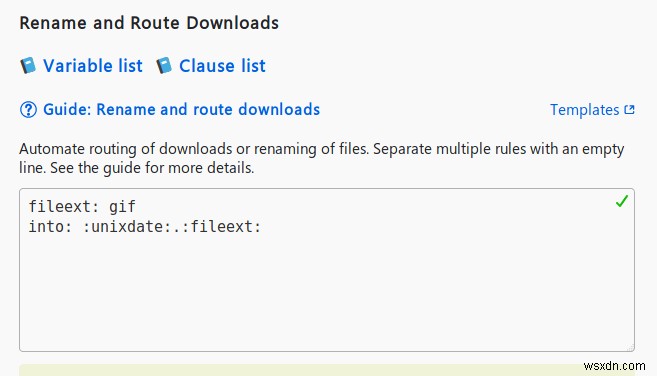Open the Variable list link
The image size is (657, 376).
click(93, 66)
